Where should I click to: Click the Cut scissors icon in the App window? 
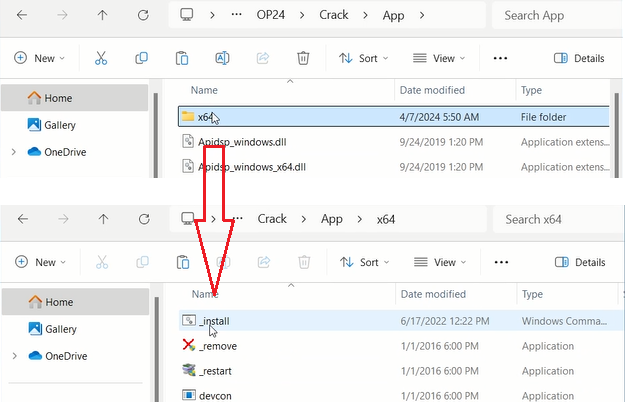click(x=101, y=58)
